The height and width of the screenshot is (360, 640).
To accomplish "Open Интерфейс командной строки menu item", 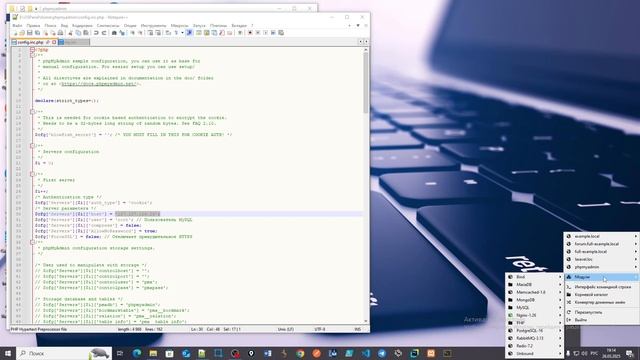I will pyautogui.click(x=601, y=287).
